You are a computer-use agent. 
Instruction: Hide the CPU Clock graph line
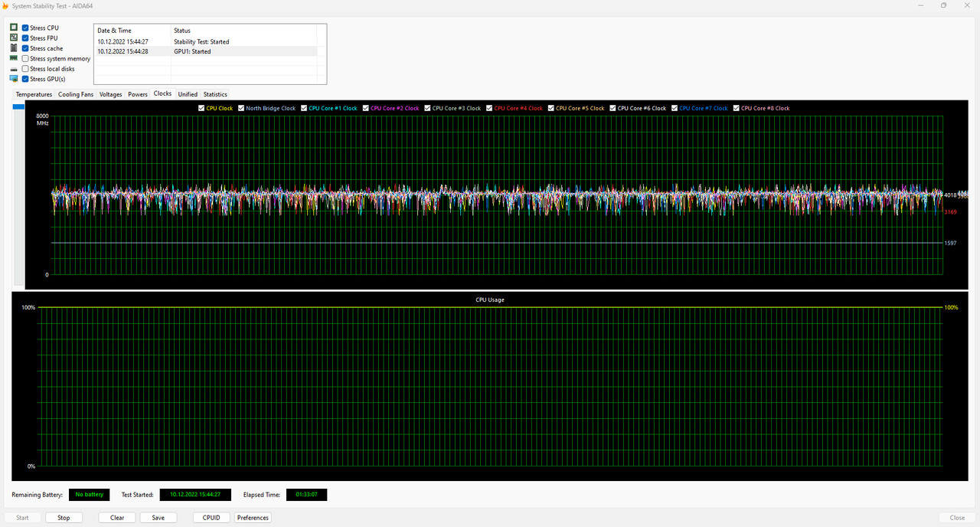tap(201, 108)
